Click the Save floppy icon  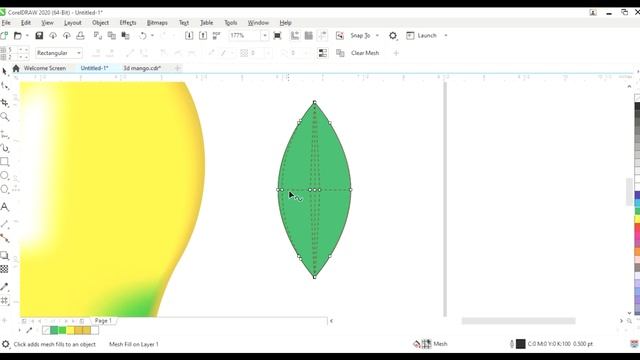pyautogui.click(x=39, y=36)
